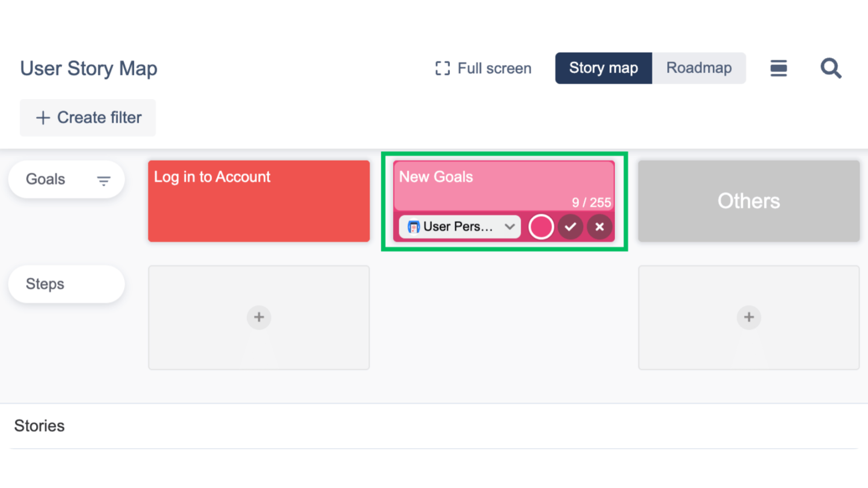Select the filter icon on Goals row
The image size is (868, 488).
[104, 180]
